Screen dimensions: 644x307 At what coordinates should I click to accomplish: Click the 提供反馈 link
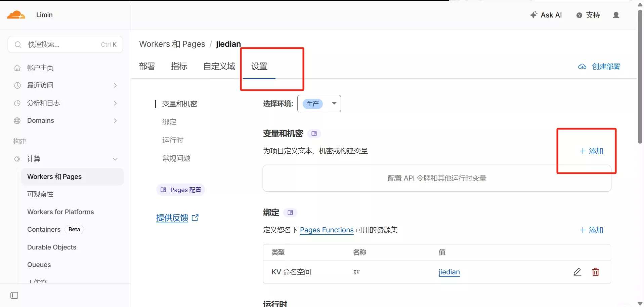(172, 218)
